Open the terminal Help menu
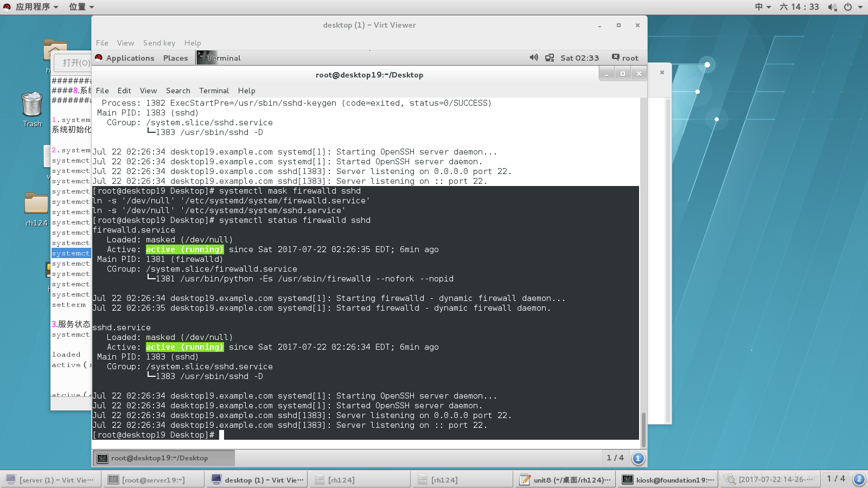 (x=246, y=91)
